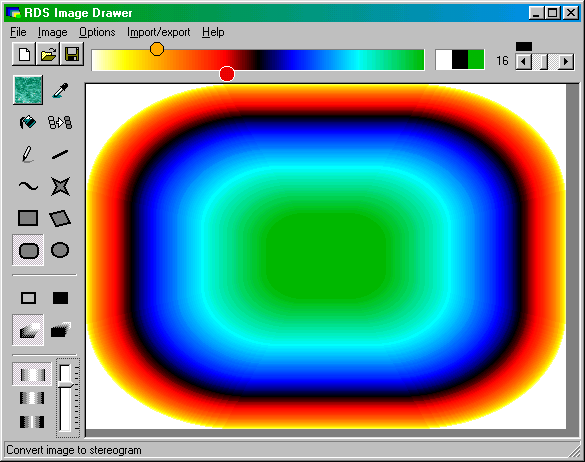Enable solid filled shape mode
The width and height of the screenshot is (585, 462).
coord(60,298)
